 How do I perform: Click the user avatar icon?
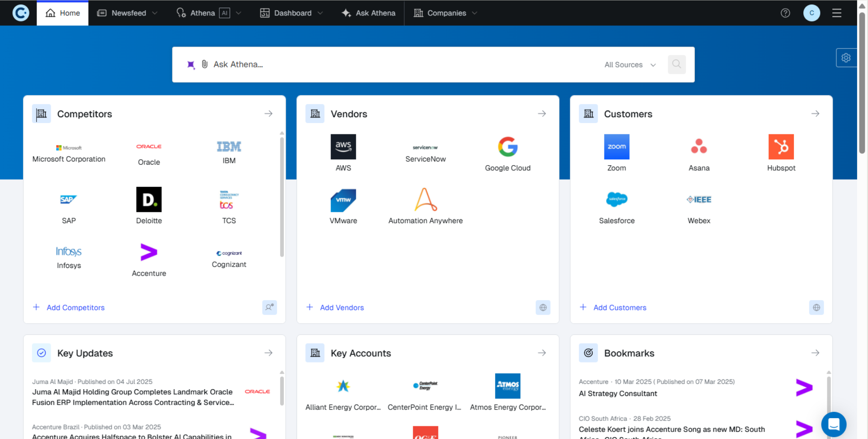(811, 13)
